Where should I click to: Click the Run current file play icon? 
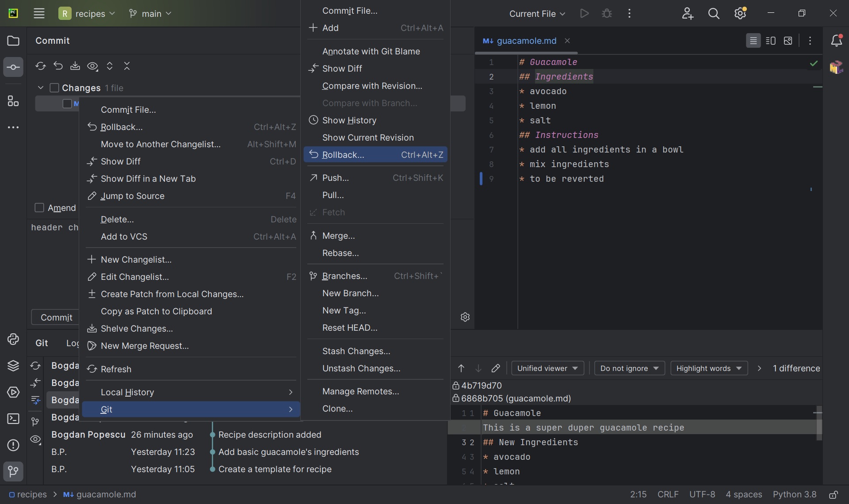583,13
